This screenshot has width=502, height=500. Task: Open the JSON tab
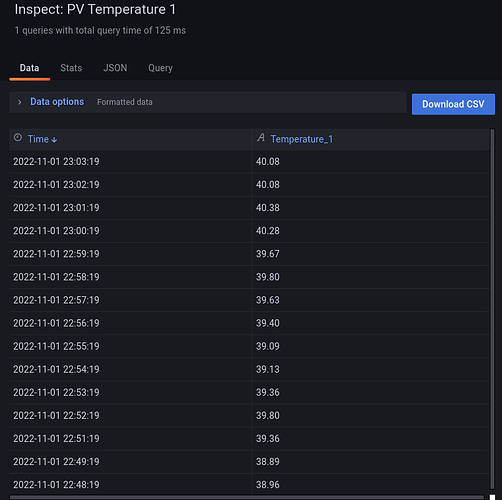(115, 68)
